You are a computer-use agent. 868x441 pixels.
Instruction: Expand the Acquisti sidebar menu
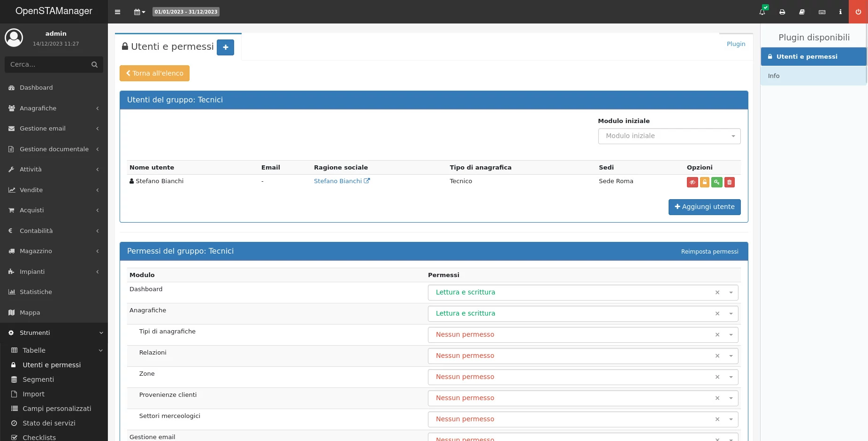[54, 210]
